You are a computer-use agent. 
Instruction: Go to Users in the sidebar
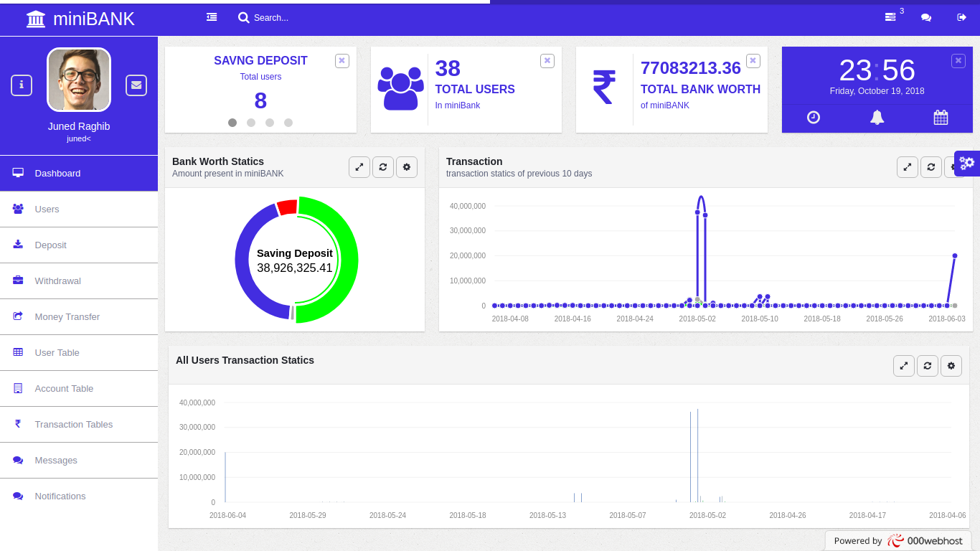coord(79,209)
